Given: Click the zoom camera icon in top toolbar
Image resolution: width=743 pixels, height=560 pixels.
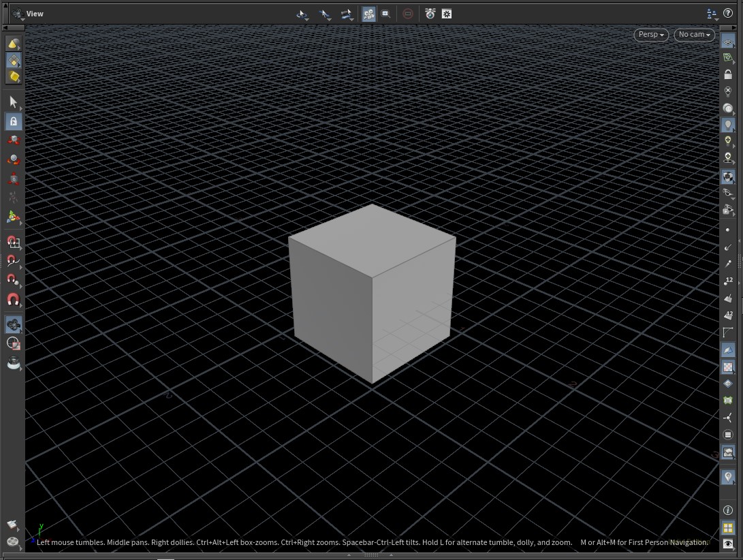Looking at the screenshot, I should (x=385, y=14).
